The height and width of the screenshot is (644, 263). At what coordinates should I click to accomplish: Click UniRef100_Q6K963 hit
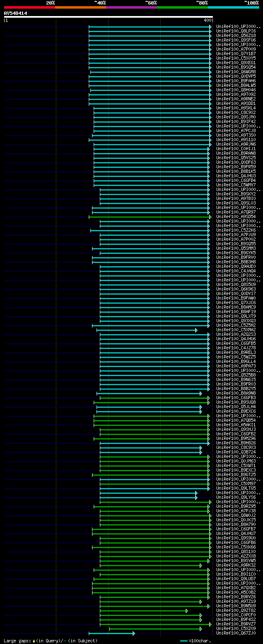236,289
